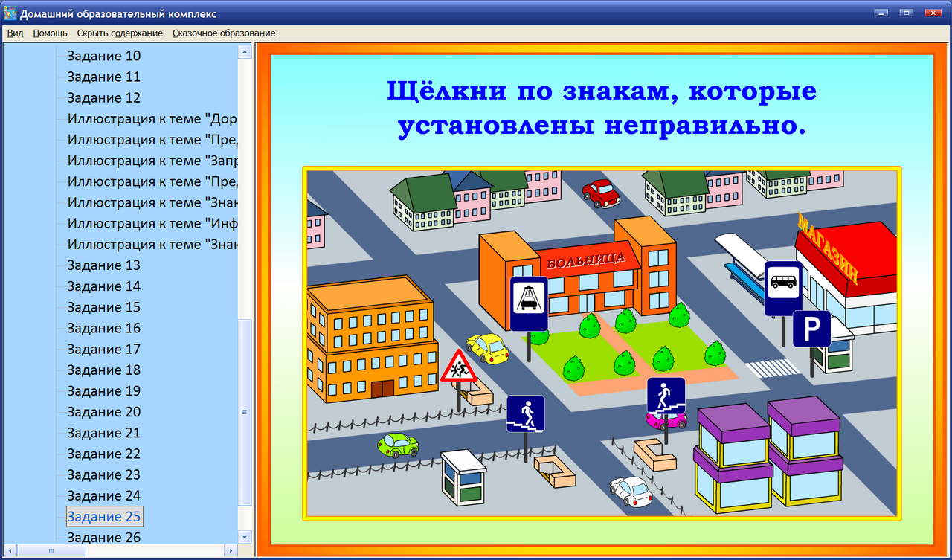Click the right arrow of the horizontal scrollbar
Viewport: 952px width, 560px height.
(231, 552)
